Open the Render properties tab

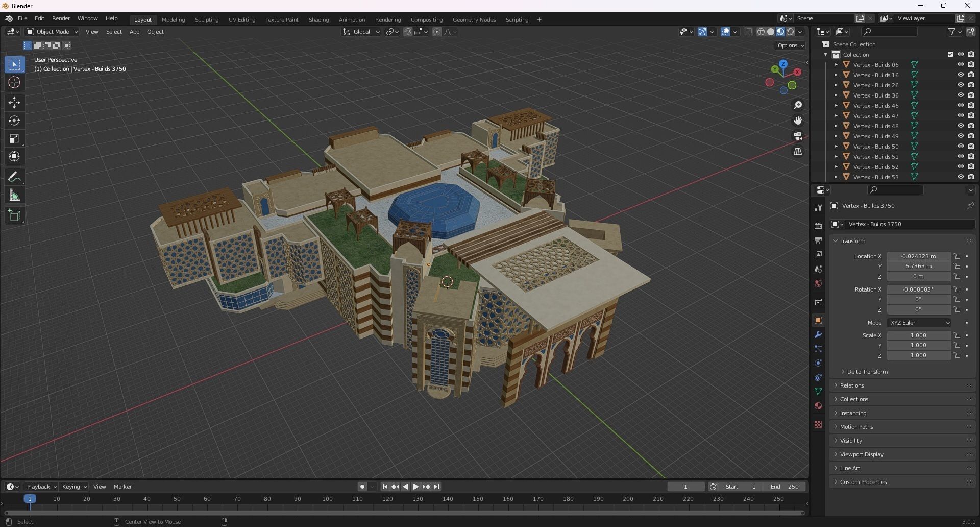tap(818, 226)
